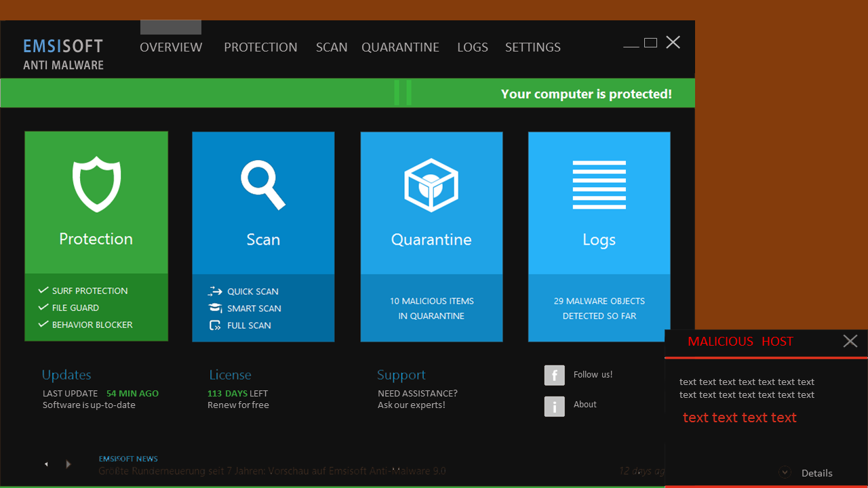This screenshot has height=488, width=868.
Task: Click red 'text text text text' line in alert
Action: point(740,418)
